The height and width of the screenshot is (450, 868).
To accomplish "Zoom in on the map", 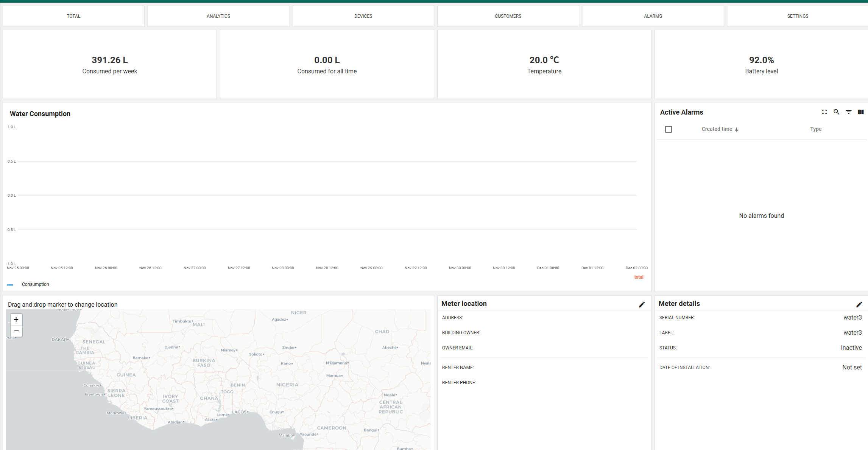I will click(x=16, y=320).
